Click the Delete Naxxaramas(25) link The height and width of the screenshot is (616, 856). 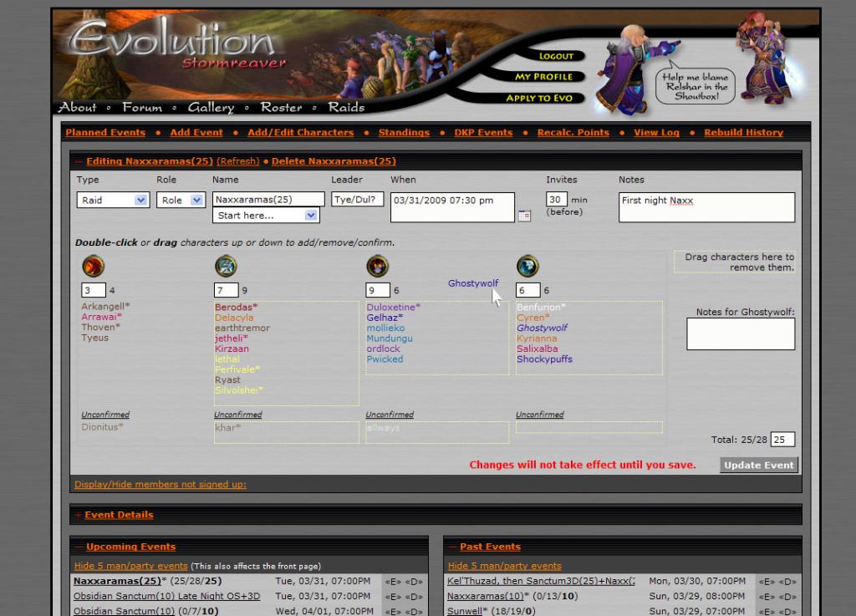[334, 161]
